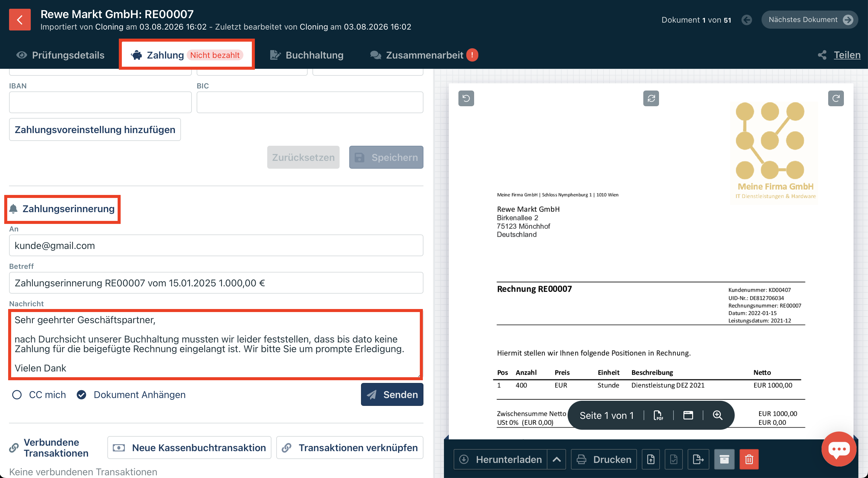This screenshot has width=868, height=478.
Task: Open PDF view from the page bar
Action: tap(658, 415)
